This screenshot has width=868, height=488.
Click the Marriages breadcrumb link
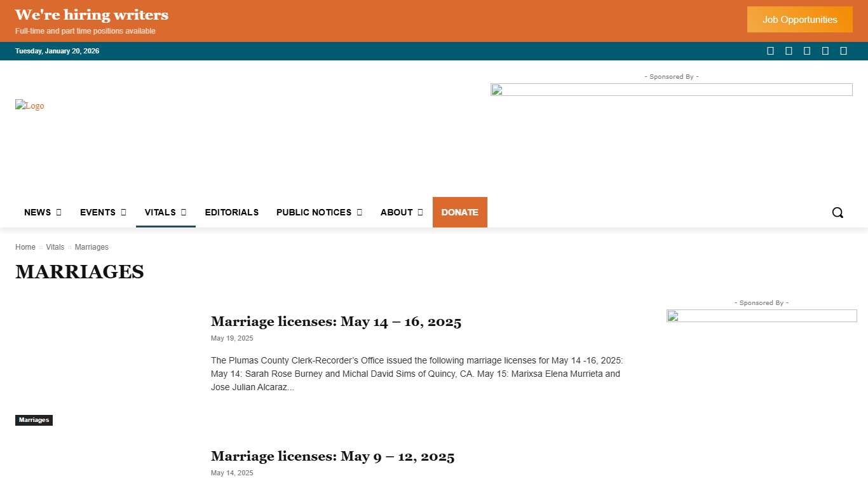[92, 247]
